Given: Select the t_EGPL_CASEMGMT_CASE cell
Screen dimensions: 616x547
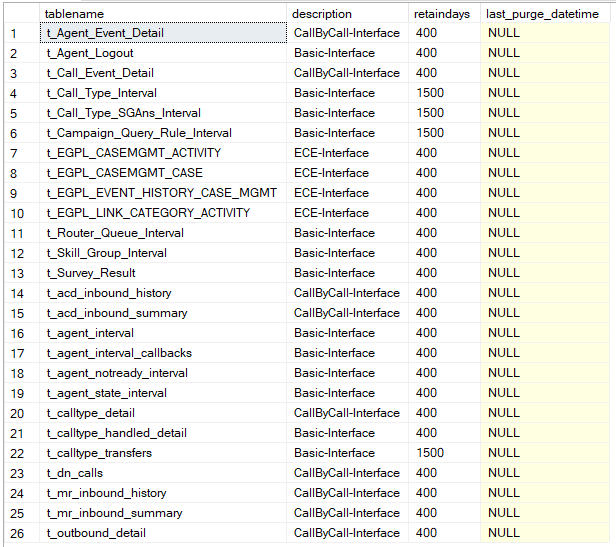Looking at the screenshot, I should point(163,173).
